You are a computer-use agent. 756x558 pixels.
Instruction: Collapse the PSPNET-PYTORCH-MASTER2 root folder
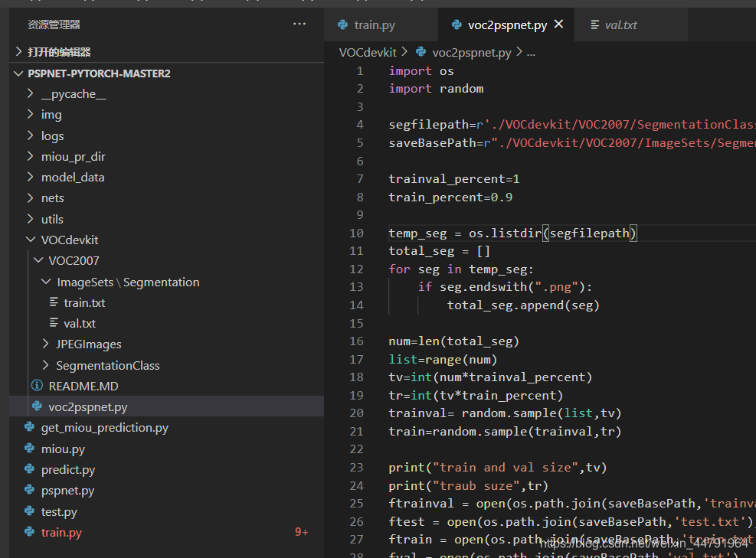click(x=19, y=73)
